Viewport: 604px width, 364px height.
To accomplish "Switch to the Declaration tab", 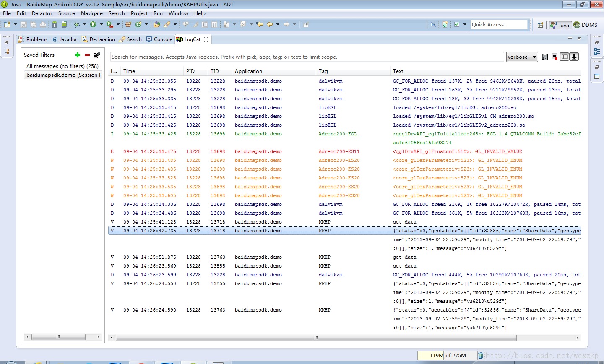I will (x=99, y=39).
